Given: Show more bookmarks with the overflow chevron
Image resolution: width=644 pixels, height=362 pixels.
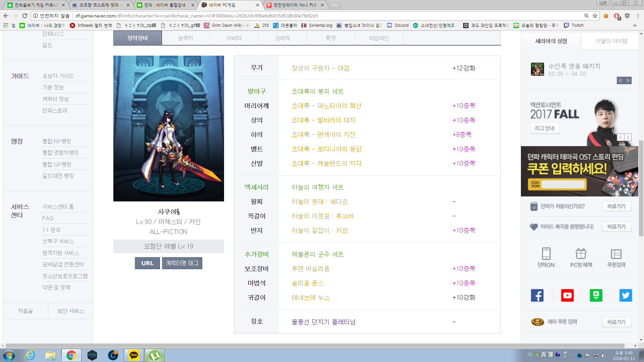Looking at the screenshot, I should (x=635, y=25).
